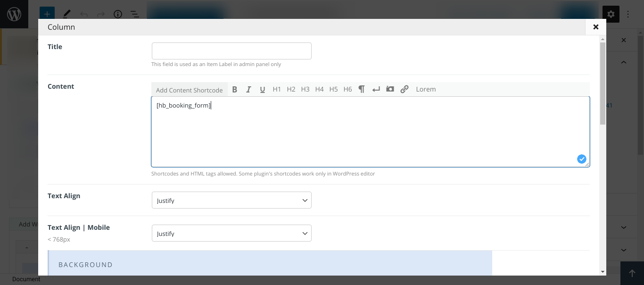Open the Text Align Mobile dropdown

pyautogui.click(x=231, y=233)
